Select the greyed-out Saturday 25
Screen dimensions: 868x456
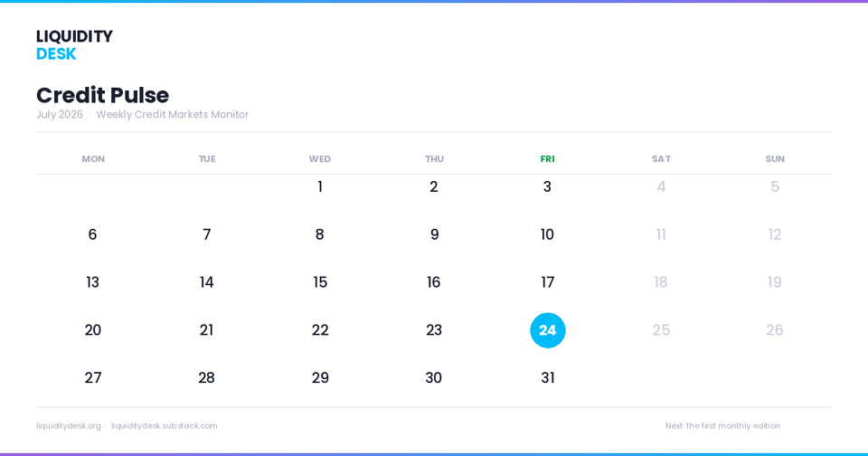661,330
